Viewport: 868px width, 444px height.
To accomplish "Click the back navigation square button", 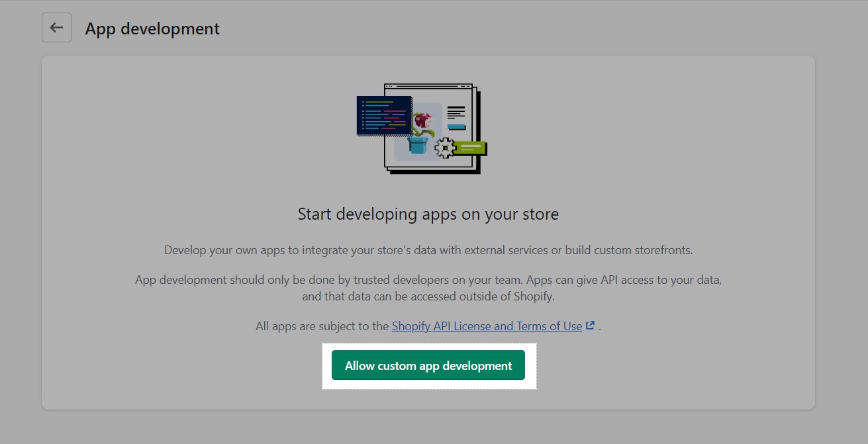I will point(56,27).
